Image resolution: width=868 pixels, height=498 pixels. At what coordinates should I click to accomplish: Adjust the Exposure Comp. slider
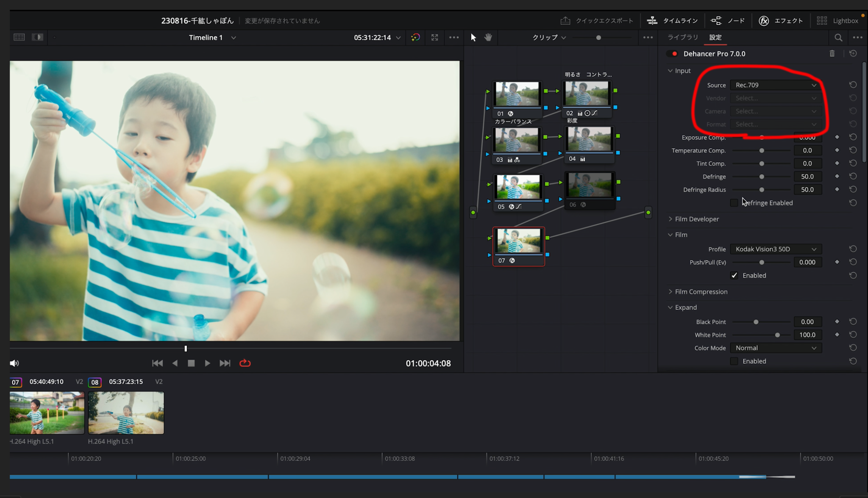pos(761,137)
